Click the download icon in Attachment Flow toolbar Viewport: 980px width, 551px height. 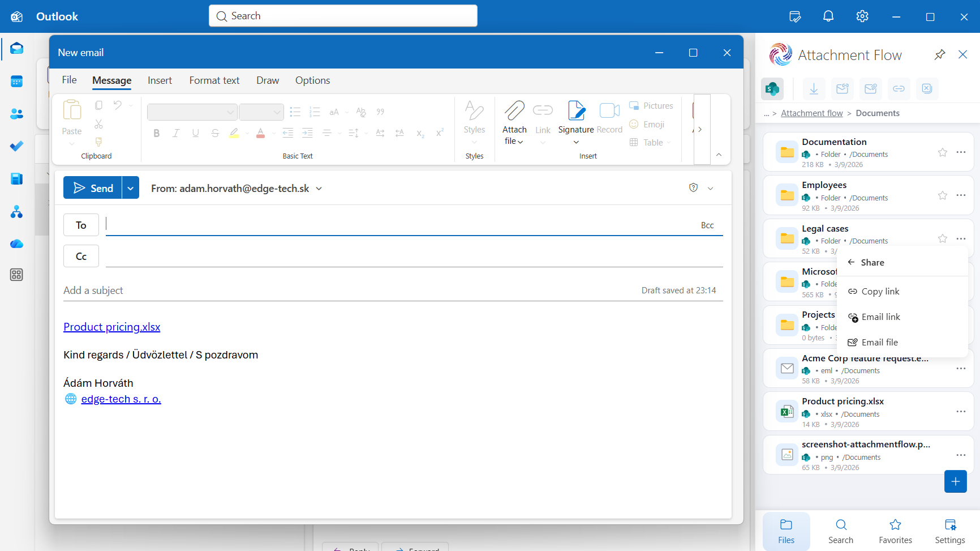coord(814,88)
